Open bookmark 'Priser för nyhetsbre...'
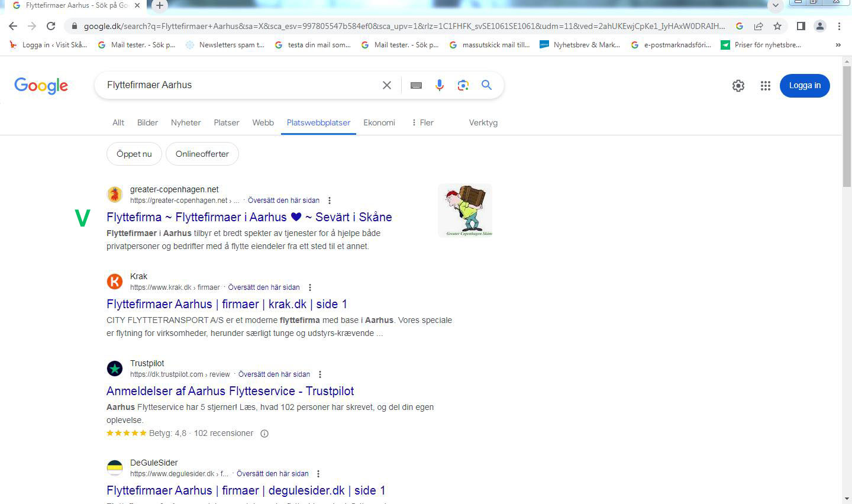852x504 pixels. coord(761,45)
